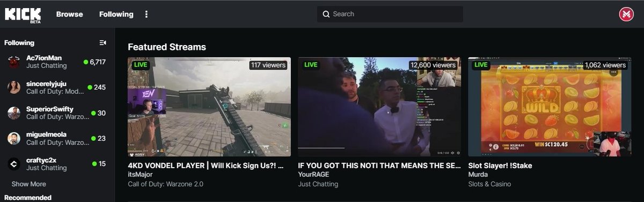Open the Slots & Casino category
This screenshot has height=202, width=644.
pos(489,184)
